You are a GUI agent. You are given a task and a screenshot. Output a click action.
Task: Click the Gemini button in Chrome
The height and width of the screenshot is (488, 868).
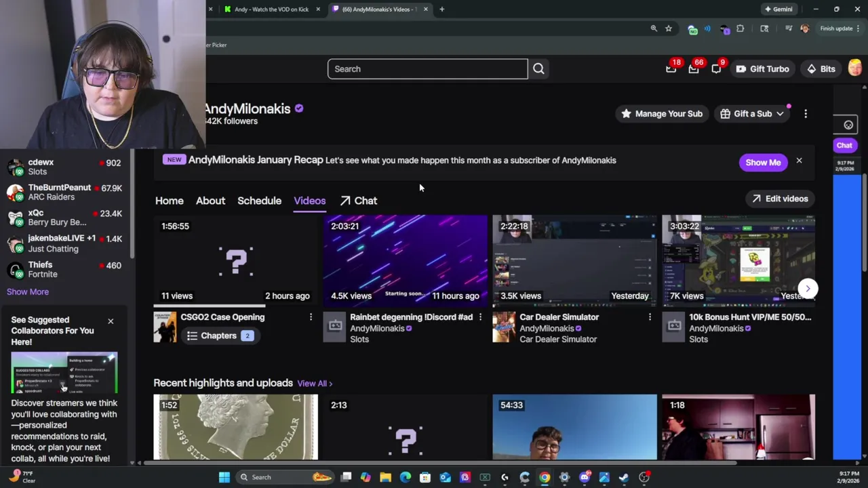point(778,9)
